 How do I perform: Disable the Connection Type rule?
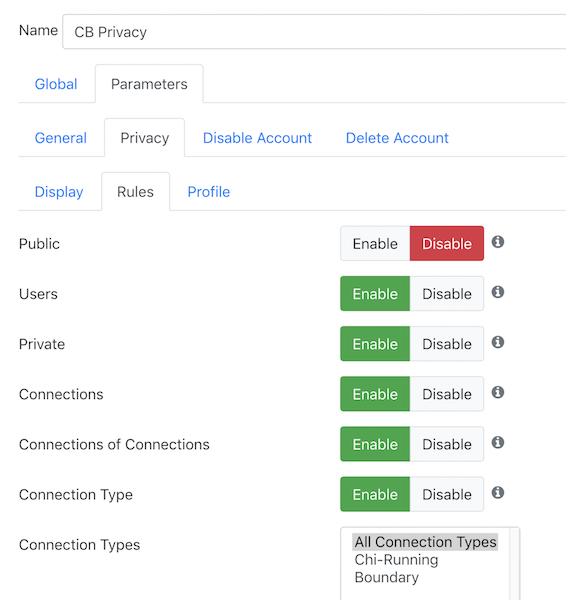pyautogui.click(x=447, y=494)
